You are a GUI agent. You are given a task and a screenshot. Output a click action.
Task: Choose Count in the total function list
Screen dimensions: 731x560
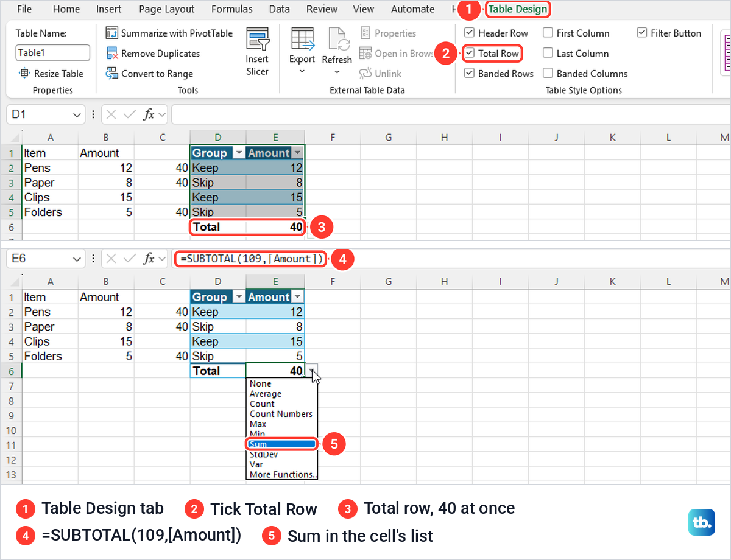[x=281, y=404]
